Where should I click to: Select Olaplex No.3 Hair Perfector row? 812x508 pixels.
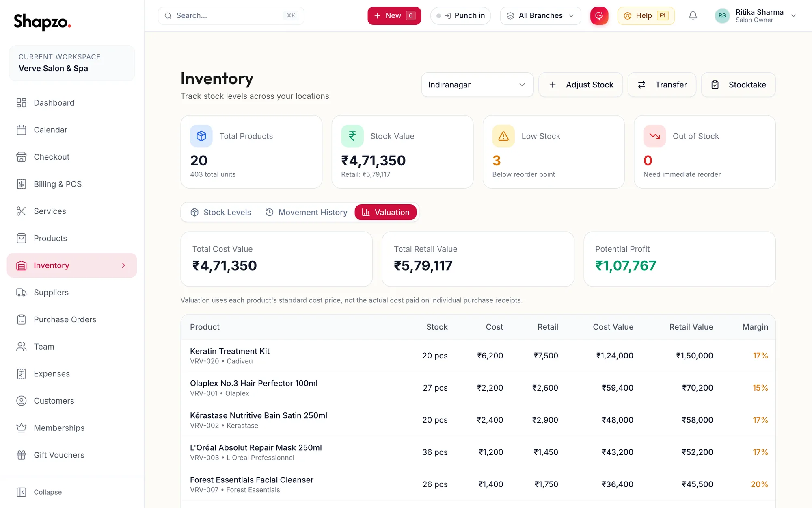click(478, 388)
